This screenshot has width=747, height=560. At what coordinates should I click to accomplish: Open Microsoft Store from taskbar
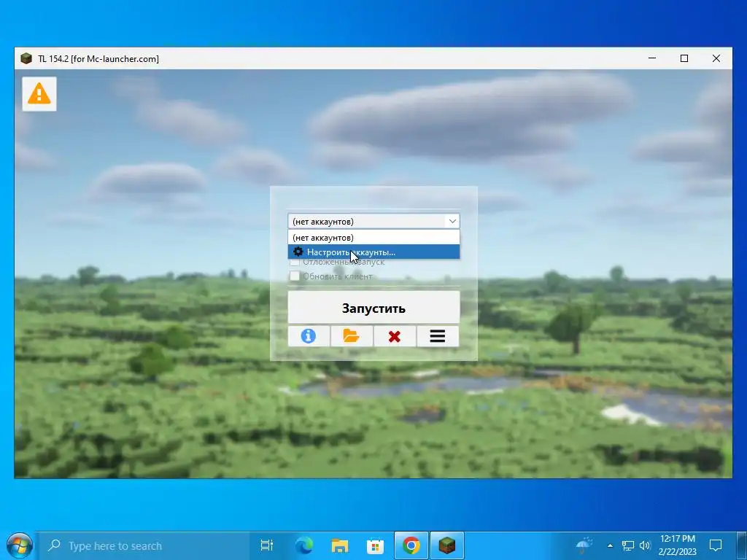click(x=376, y=545)
